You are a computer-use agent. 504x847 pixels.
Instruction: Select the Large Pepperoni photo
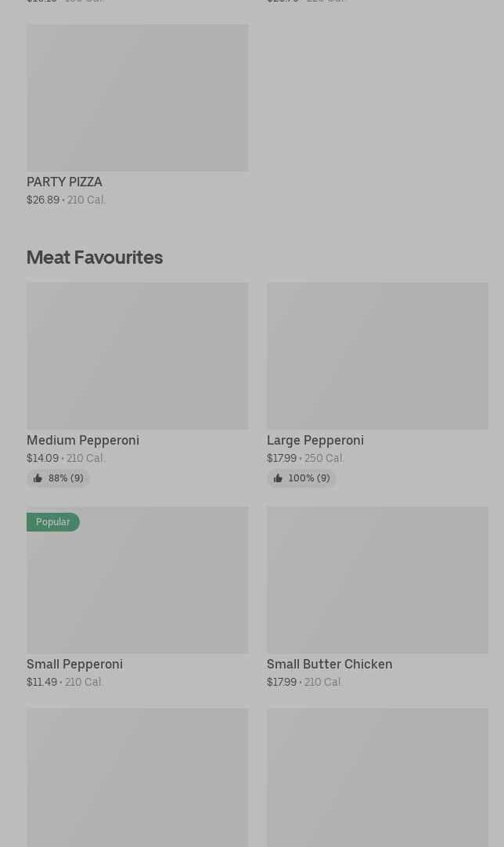pos(377,356)
